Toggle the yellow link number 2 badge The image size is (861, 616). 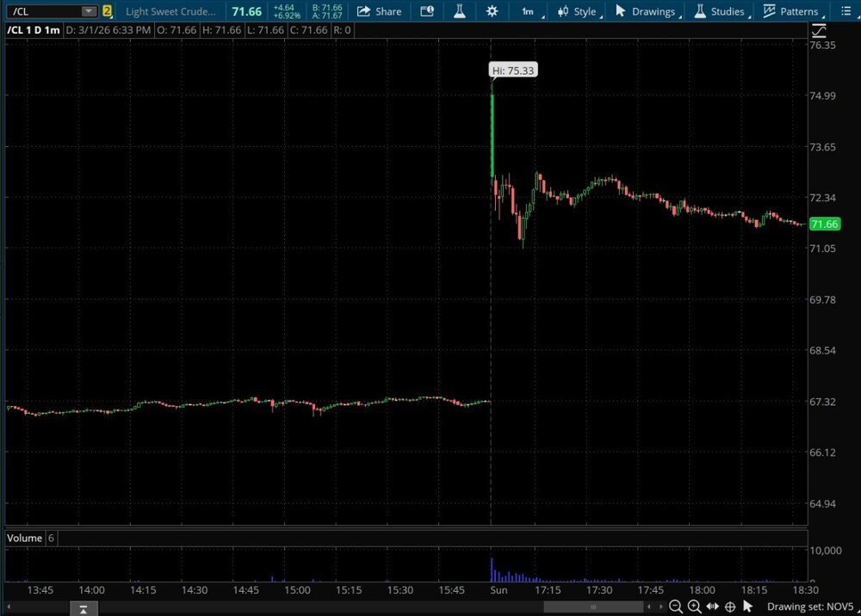pos(108,11)
